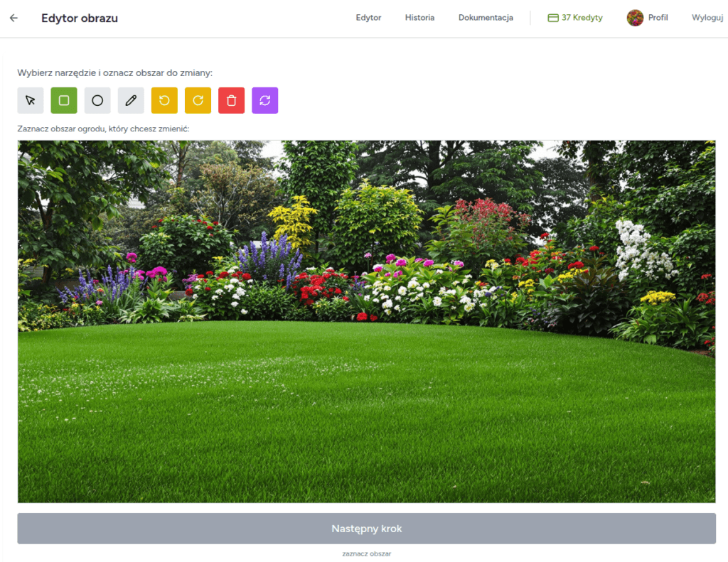Select the pointer cursor tool

click(31, 100)
